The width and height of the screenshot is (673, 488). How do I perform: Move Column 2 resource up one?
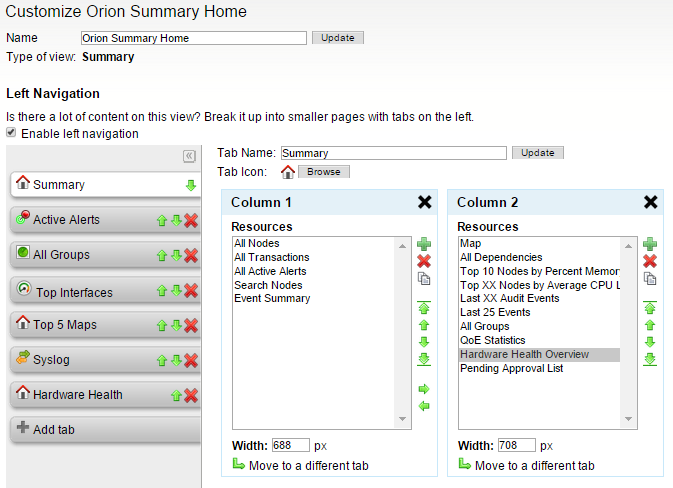coord(650,325)
